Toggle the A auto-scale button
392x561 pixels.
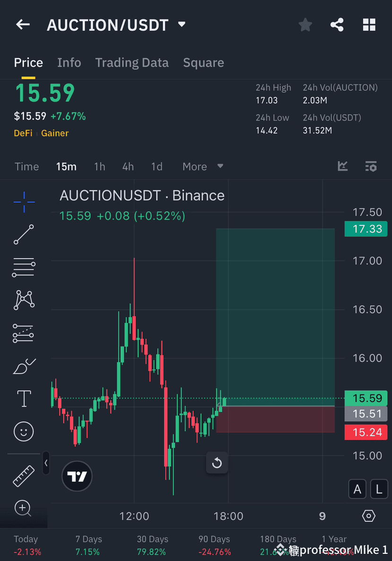pyautogui.click(x=357, y=489)
